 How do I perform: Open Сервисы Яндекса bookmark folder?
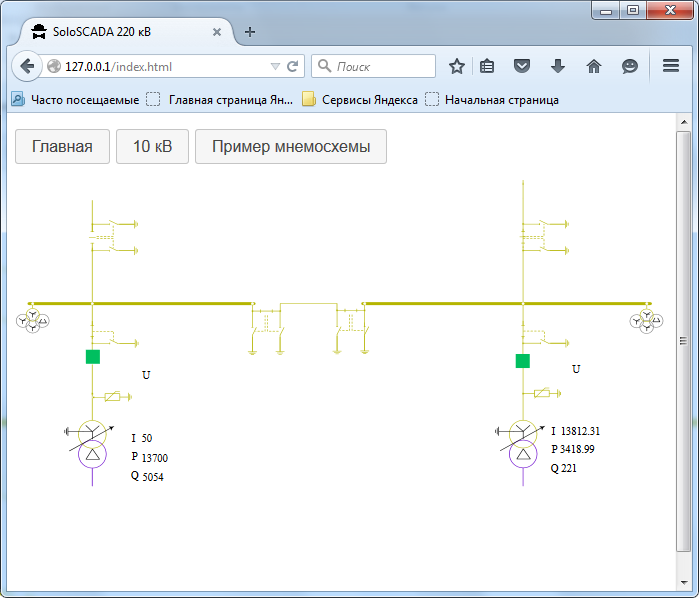point(360,99)
